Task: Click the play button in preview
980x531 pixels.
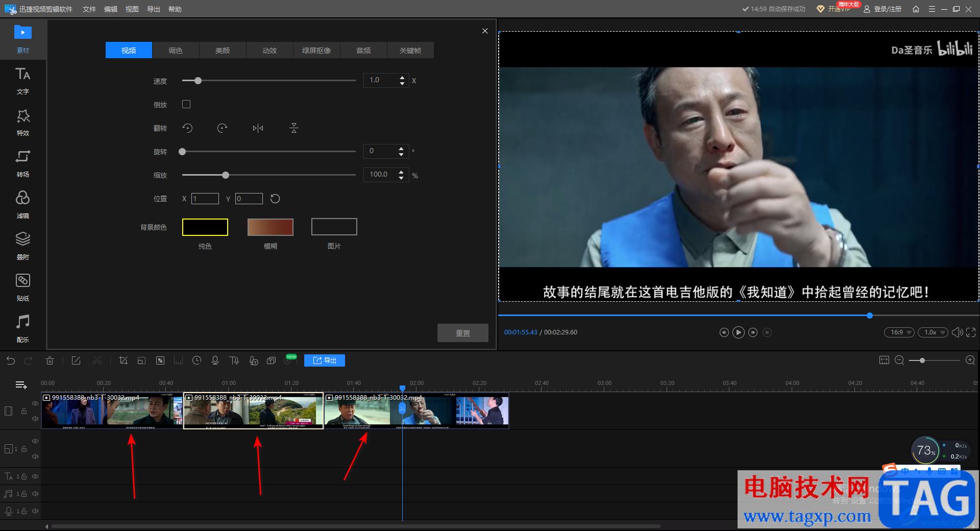Action: pyautogui.click(x=738, y=332)
